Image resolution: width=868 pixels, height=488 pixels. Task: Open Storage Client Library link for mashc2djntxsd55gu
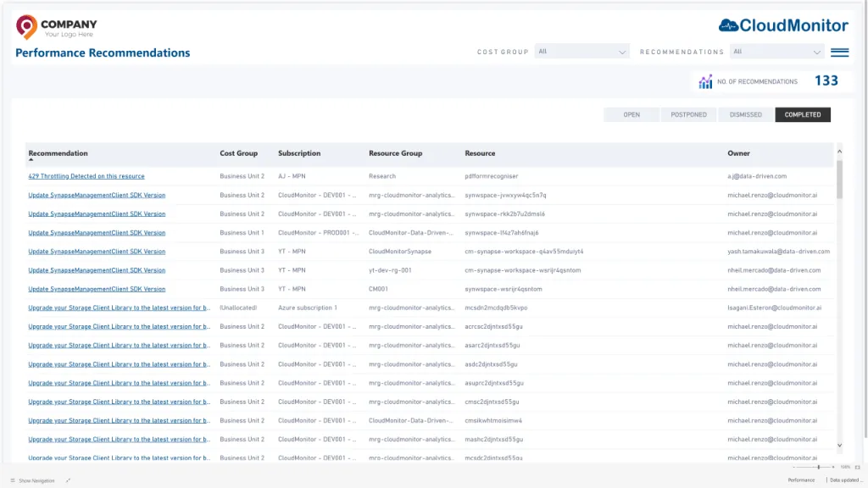119,440
